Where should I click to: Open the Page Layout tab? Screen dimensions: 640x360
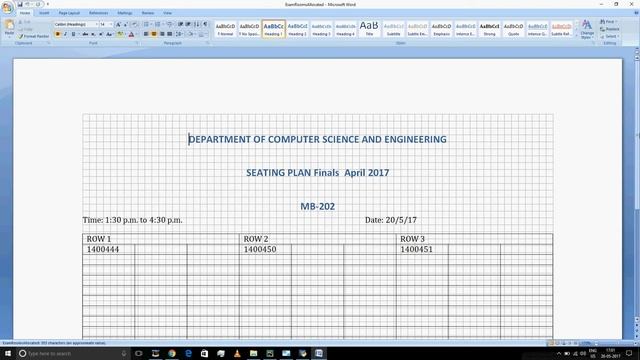69,13
